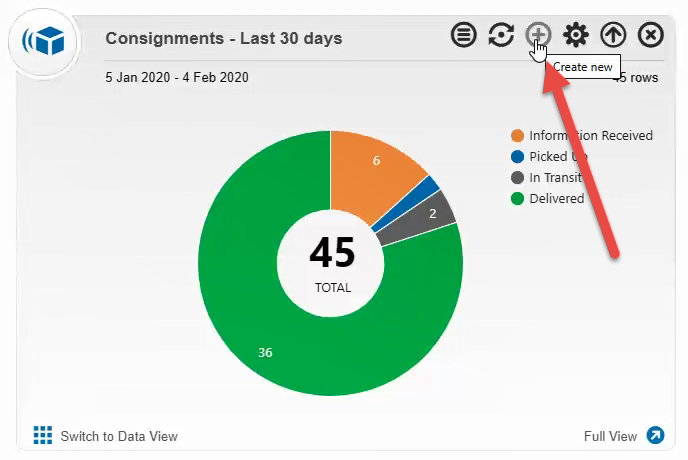
Task: Click the refresh data icon
Action: tap(501, 36)
